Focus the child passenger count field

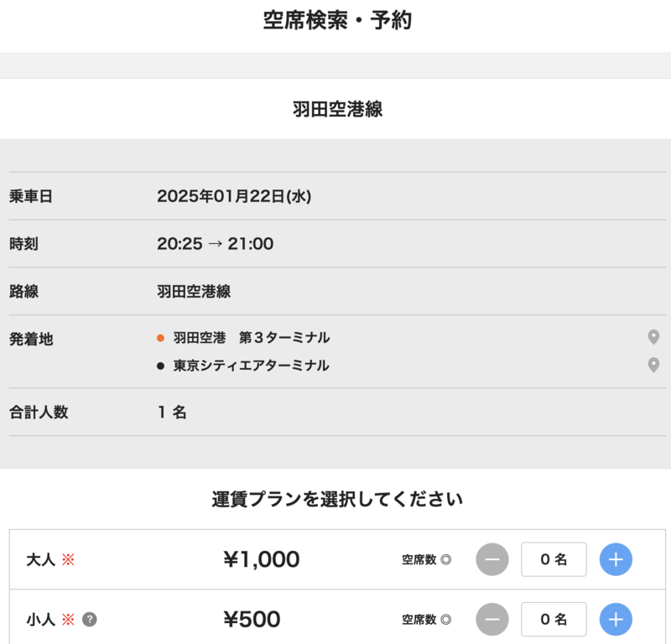click(x=554, y=620)
